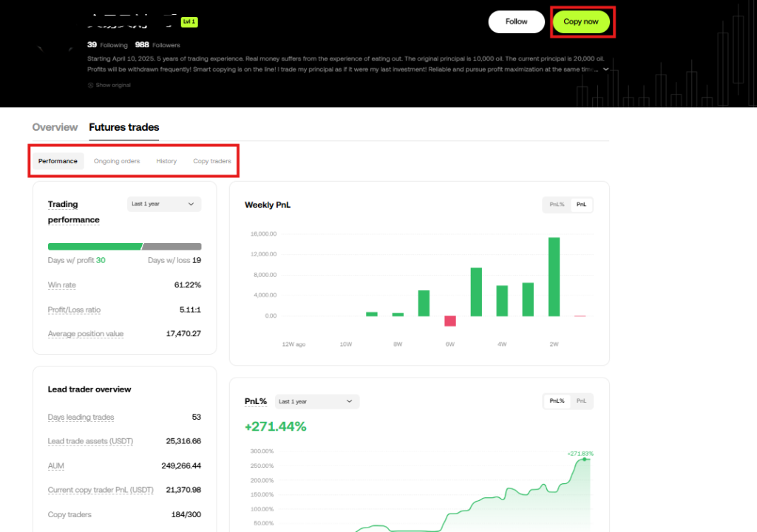This screenshot has width=757, height=532.
Task: Open the Copy traders sub-tab
Action: [212, 160]
